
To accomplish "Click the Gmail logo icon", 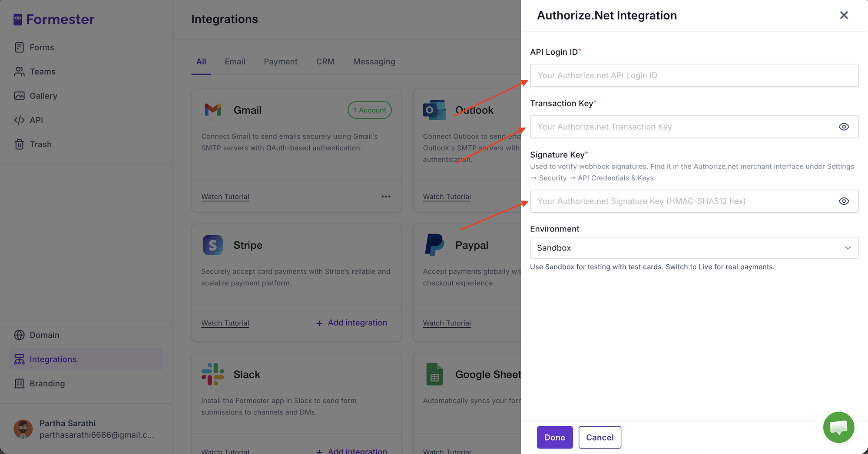I will pyautogui.click(x=213, y=110).
